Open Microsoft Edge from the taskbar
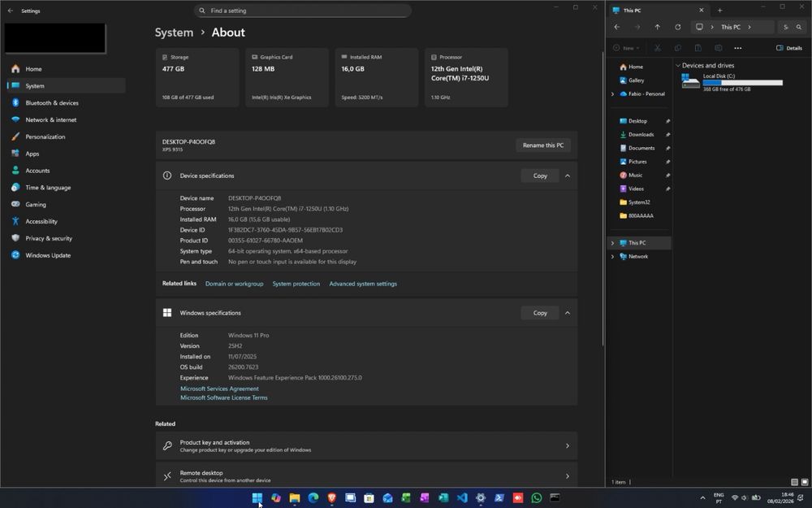The image size is (812, 508). tap(313, 498)
